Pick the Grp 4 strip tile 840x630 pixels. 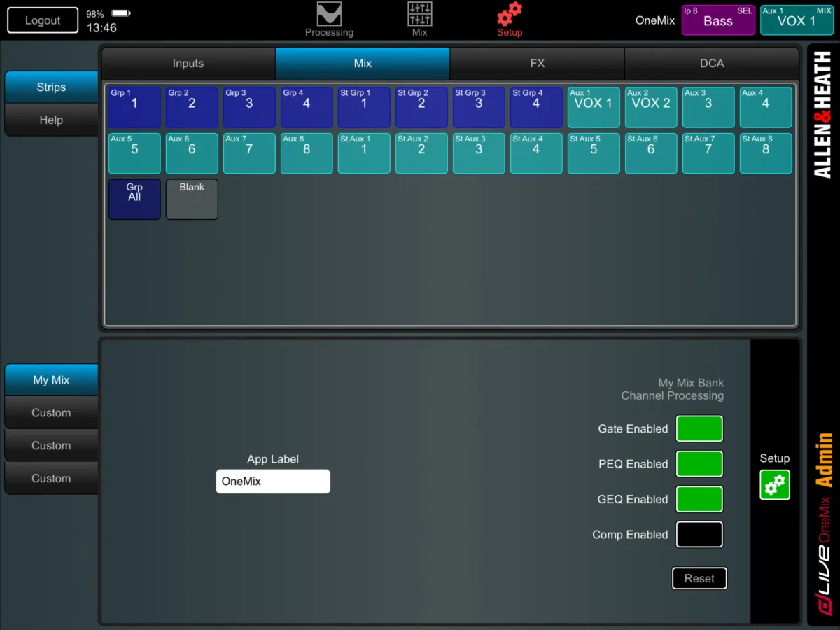307,107
